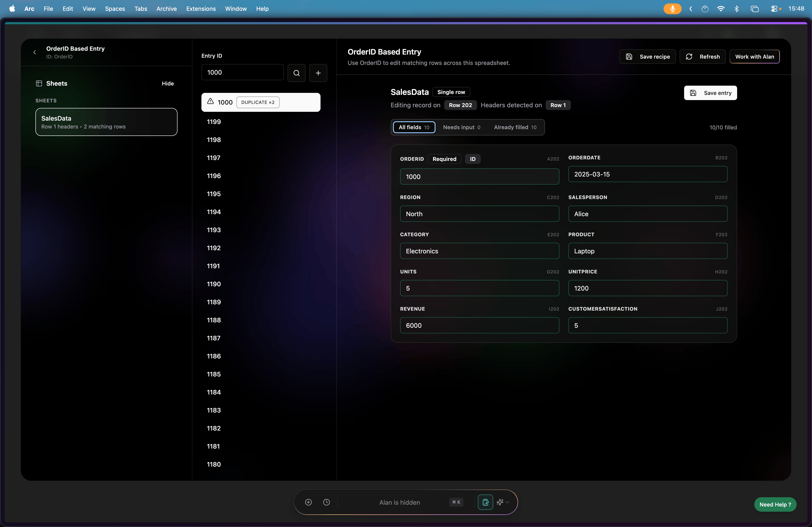Image resolution: width=812 pixels, height=527 pixels.
Task: Open the File menu
Action: point(48,9)
